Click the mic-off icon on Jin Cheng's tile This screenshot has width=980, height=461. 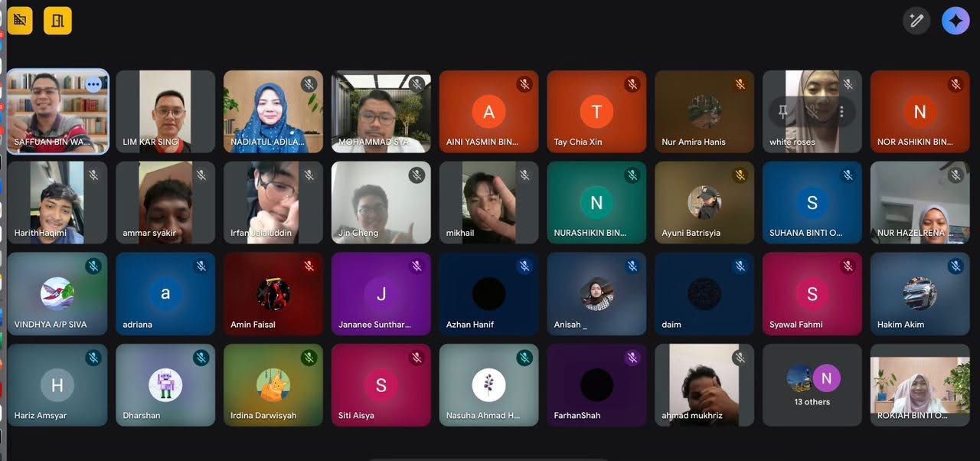pyautogui.click(x=416, y=175)
